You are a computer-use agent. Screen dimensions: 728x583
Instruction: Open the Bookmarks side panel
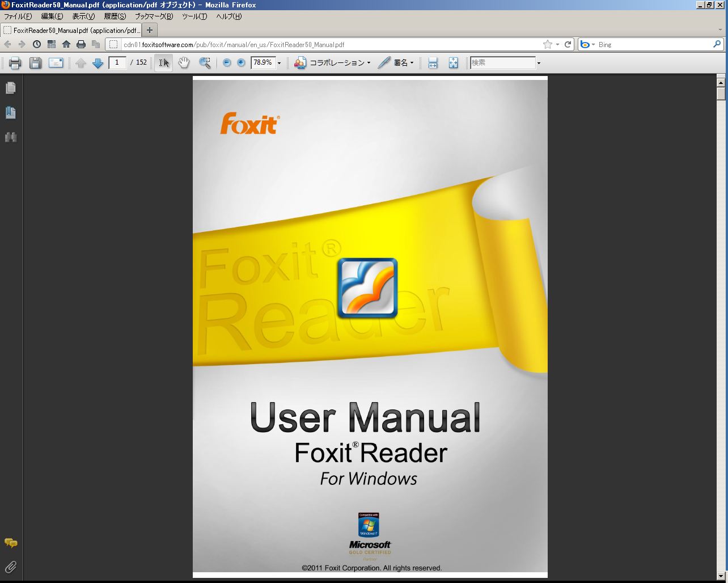coord(11,112)
